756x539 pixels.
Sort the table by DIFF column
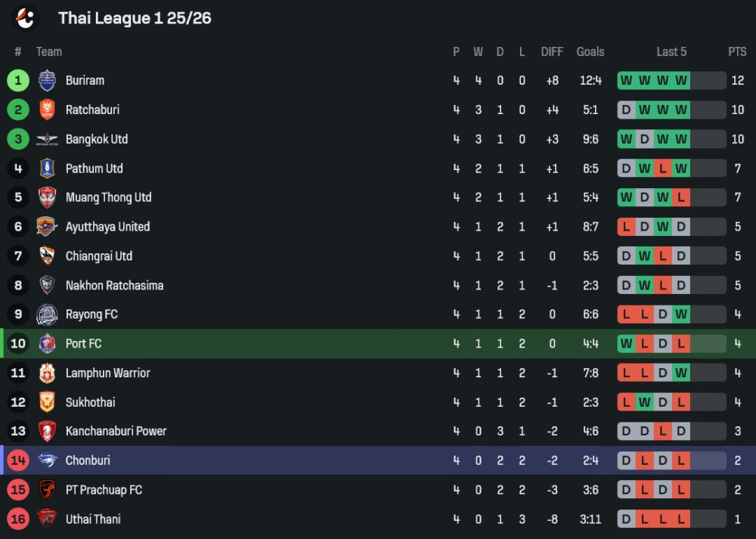552,51
